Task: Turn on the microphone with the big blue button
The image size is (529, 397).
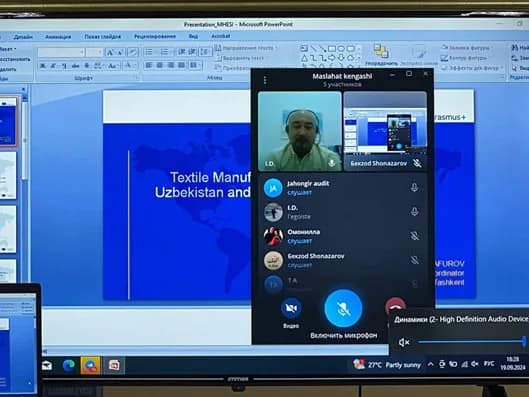Action: 343,308
